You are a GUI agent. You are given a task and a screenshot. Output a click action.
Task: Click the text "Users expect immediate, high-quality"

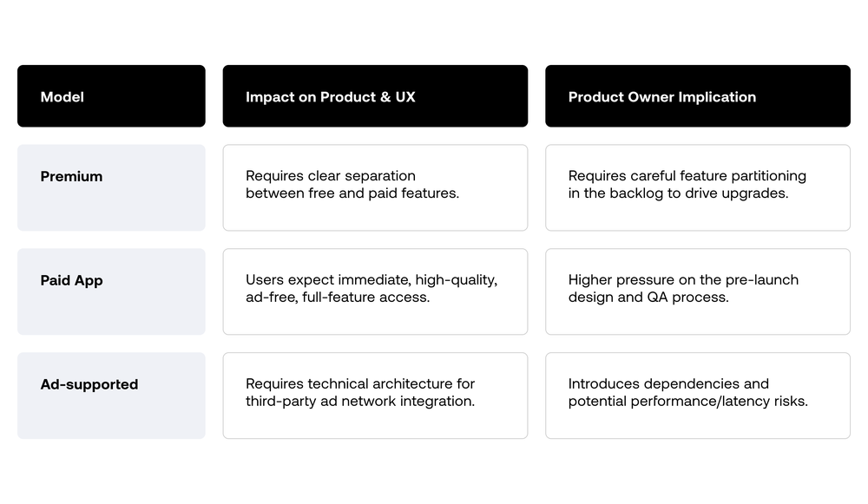click(x=372, y=280)
